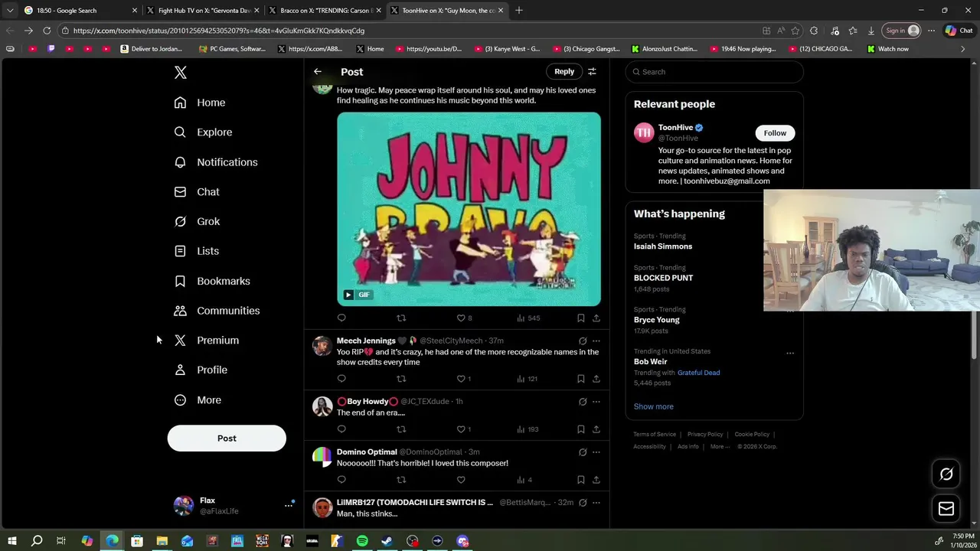The height and width of the screenshot is (551, 980).
Task: Open Chat in X sidebar
Action: point(196,192)
